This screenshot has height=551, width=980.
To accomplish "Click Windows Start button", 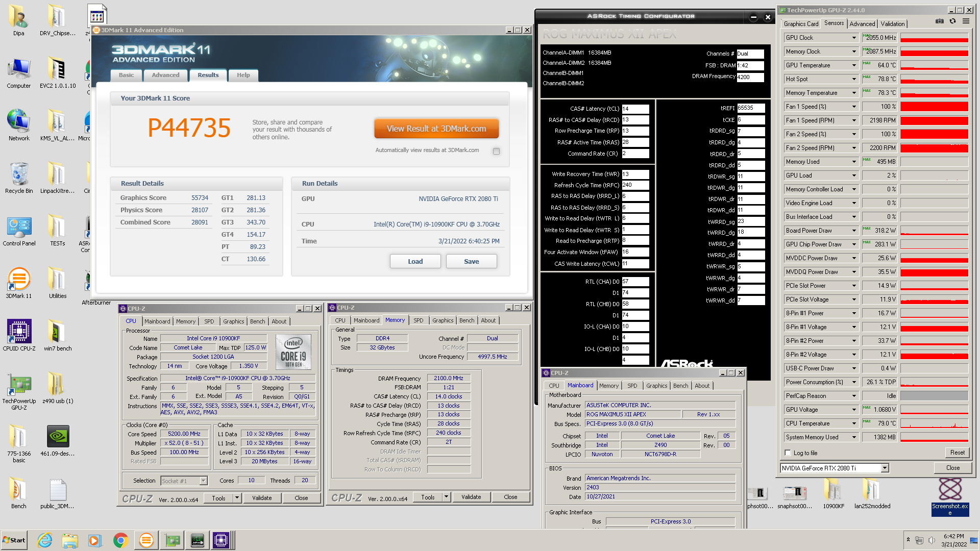I will pos(14,540).
